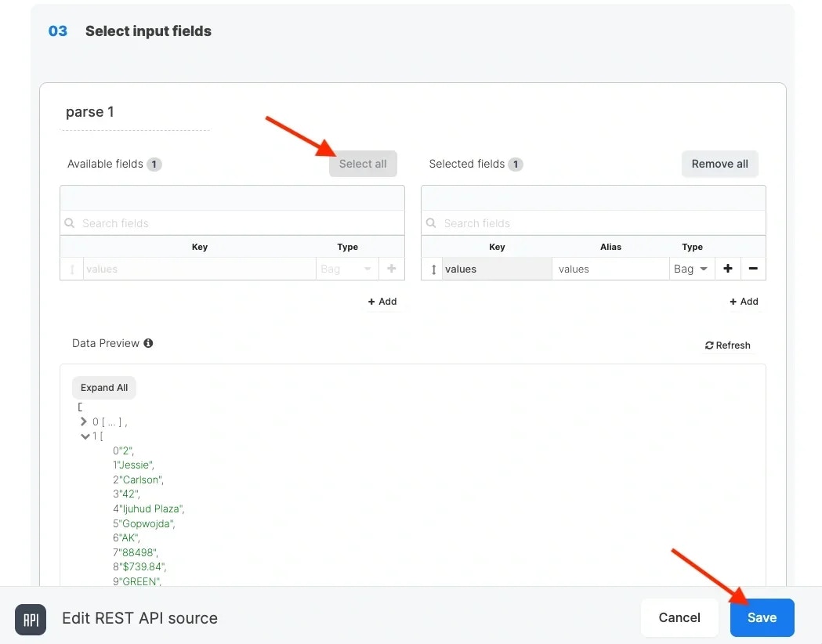Image resolution: width=822 pixels, height=644 pixels.
Task: Click the preview value "Jessie"
Action: (135, 465)
